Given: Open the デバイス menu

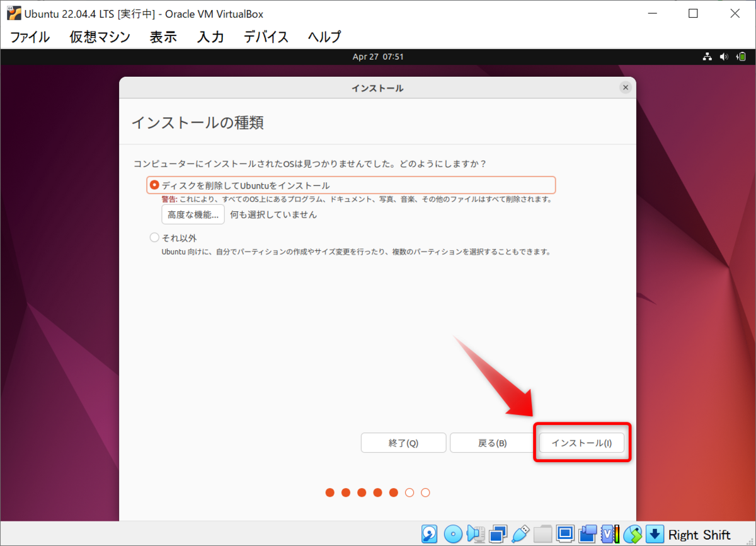Looking at the screenshot, I should [x=266, y=37].
